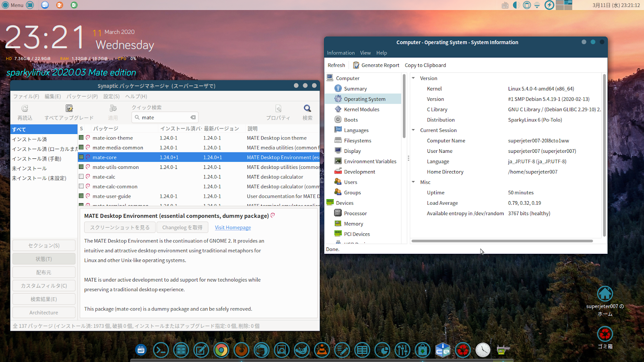Click すべてアップグレード in Synaptic toolbar
The image size is (644, 362).
pos(69,113)
